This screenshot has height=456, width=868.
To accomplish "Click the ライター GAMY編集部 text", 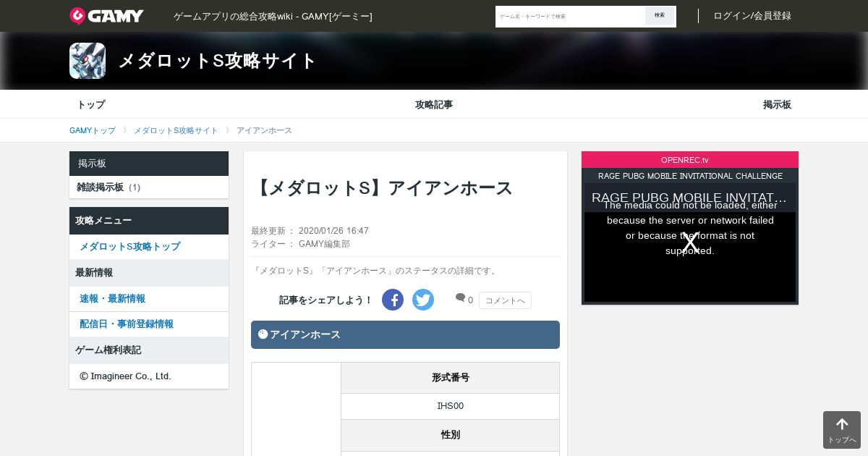I will (300, 244).
